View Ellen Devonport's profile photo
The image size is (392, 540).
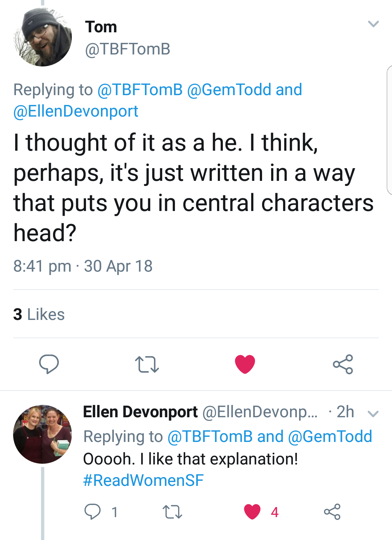click(42, 434)
